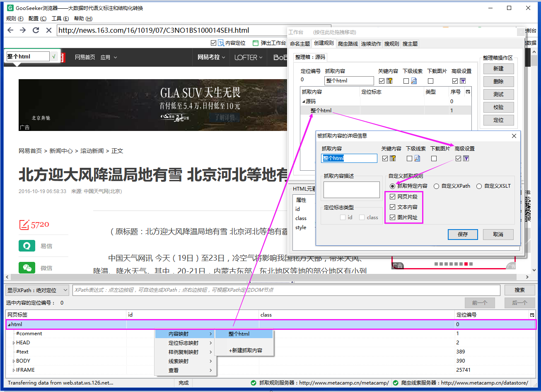Click the web page's horizontal scrollbar
The image size is (541, 392).
[267, 277]
